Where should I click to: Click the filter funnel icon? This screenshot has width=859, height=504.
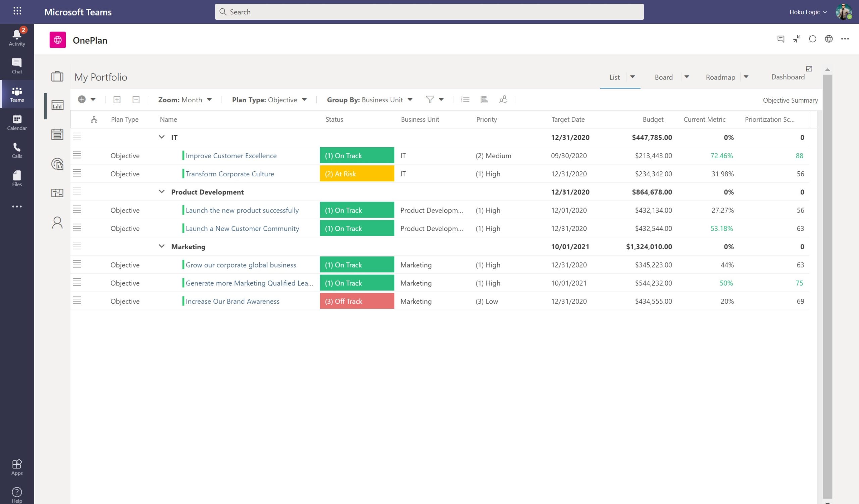pyautogui.click(x=430, y=100)
